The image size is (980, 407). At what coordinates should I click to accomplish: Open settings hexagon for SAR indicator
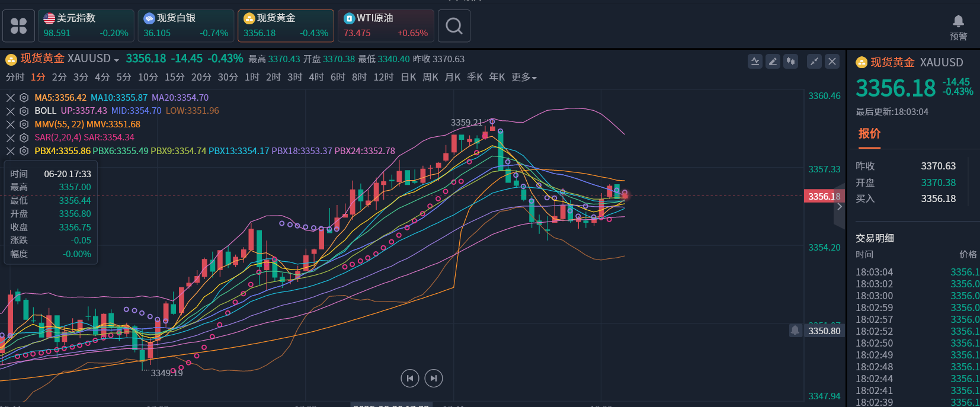(x=24, y=137)
